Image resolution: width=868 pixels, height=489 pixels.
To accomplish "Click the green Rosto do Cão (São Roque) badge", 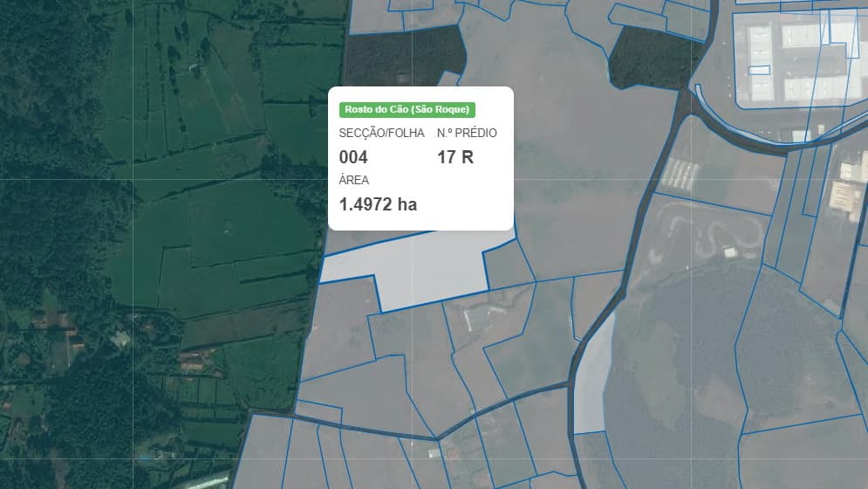I will point(407,109).
